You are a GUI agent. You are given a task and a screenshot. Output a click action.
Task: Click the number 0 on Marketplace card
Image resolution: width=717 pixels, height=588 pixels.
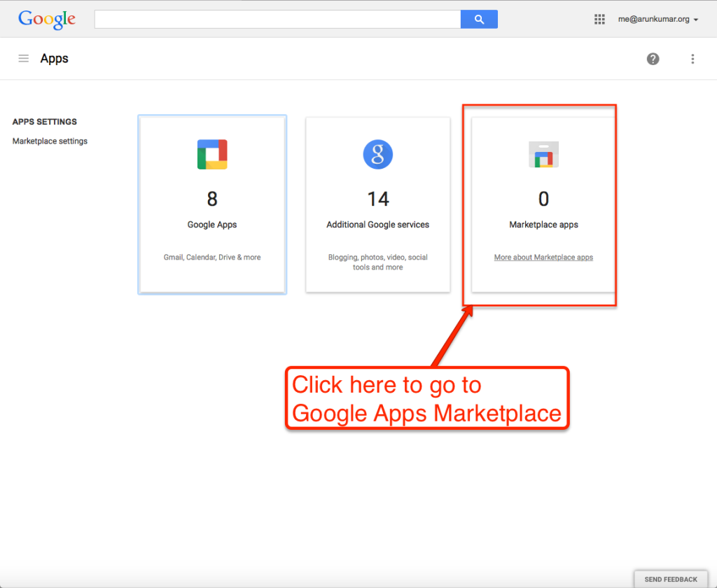pos(543,199)
